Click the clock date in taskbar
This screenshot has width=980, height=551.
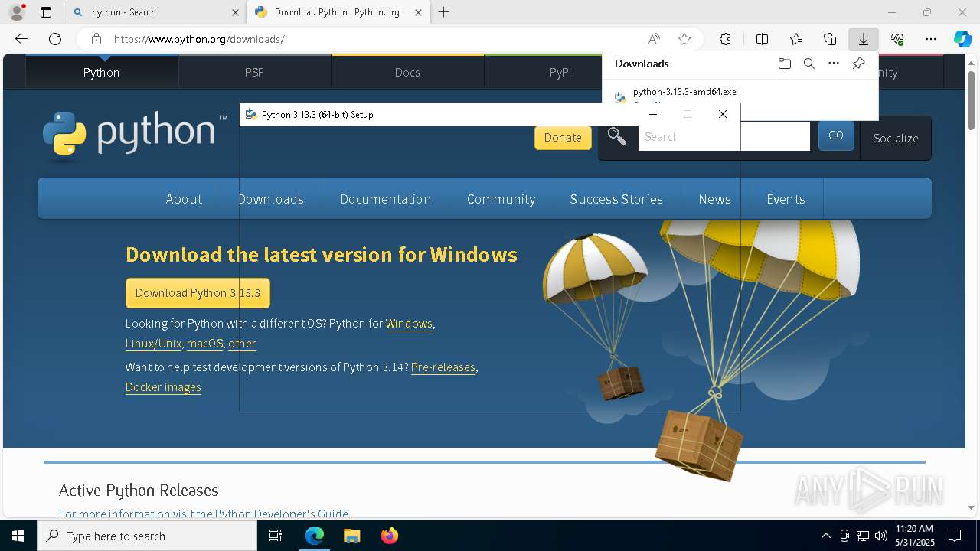tap(914, 536)
